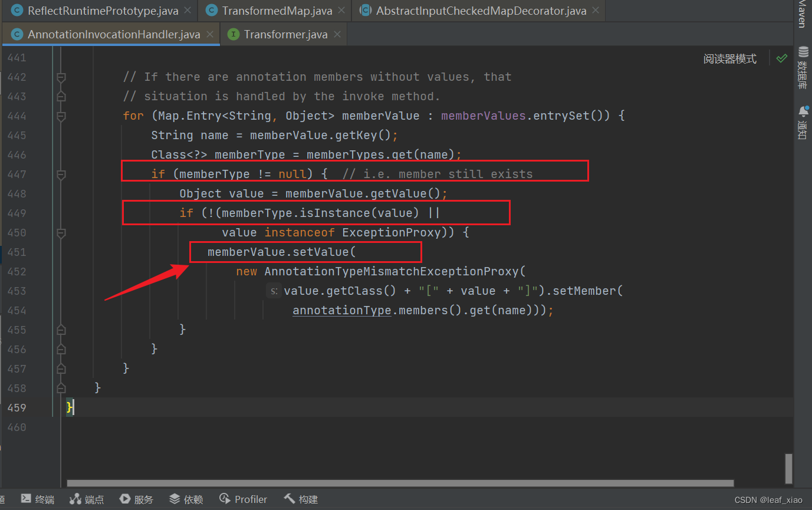The width and height of the screenshot is (812, 510).
Task: Click ExceptionProxy class name on line 450
Action: (392, 232)
